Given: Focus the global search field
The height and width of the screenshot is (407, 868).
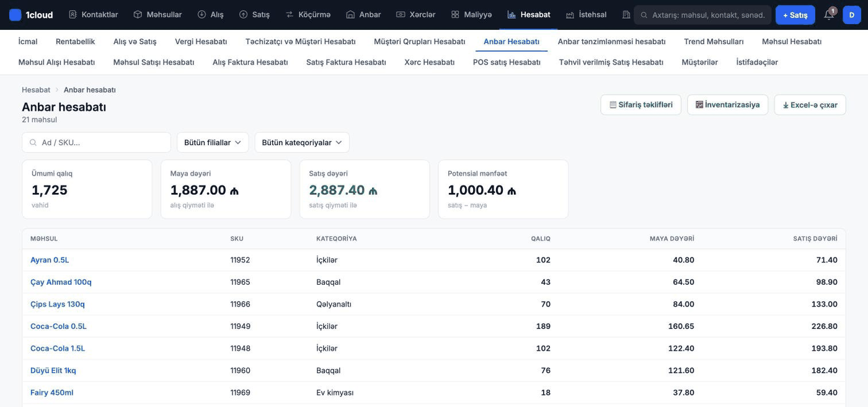Looking at the screenshot, I should coord(702,14).
